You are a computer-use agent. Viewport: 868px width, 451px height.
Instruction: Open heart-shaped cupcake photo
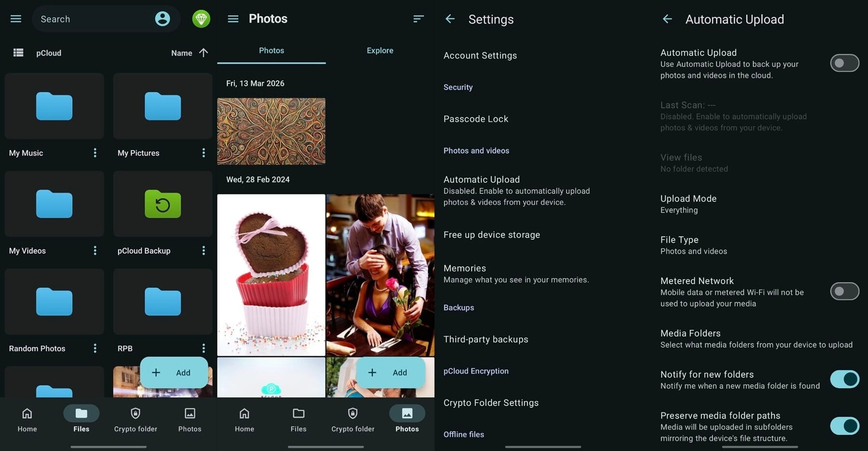(271, 275)
